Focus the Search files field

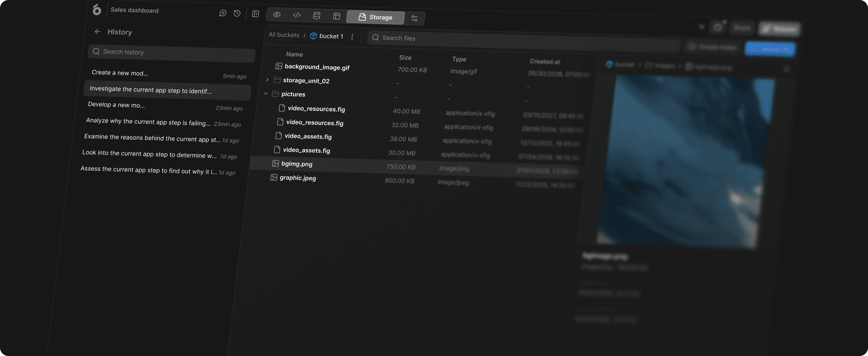523,41
